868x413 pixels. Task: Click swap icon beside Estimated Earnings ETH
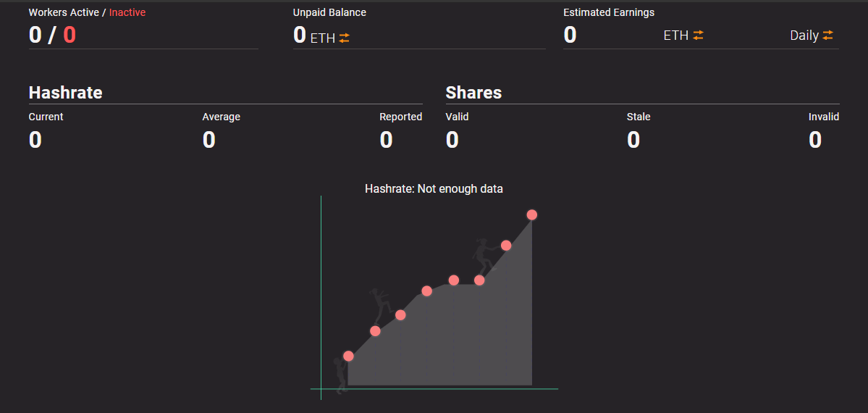coord(698,35)
